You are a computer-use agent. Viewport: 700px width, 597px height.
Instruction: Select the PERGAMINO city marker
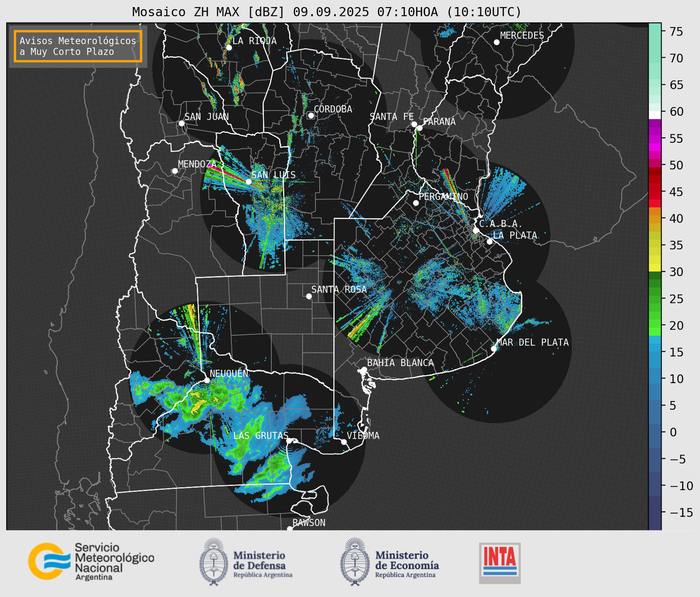416,203
